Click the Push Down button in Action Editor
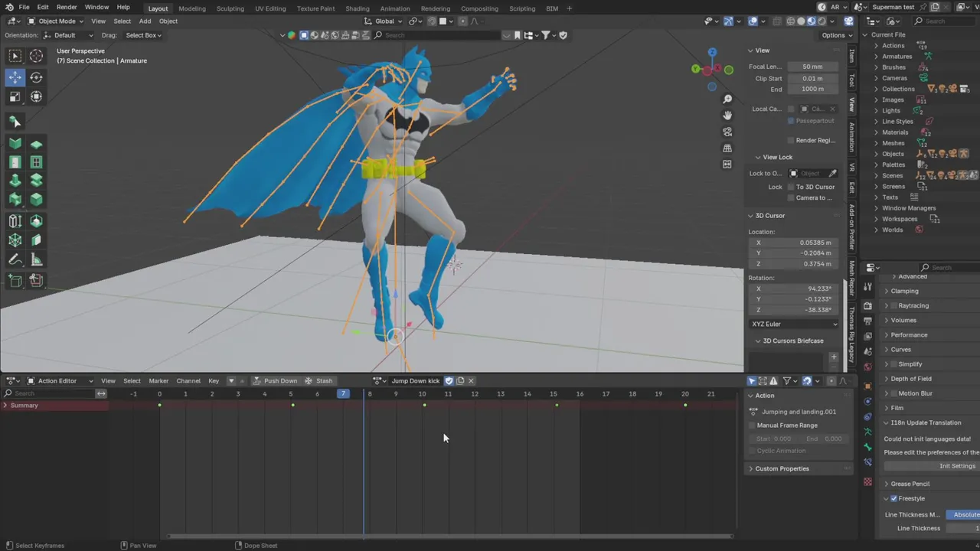This screenshot has width=980, height=551. 275,380
